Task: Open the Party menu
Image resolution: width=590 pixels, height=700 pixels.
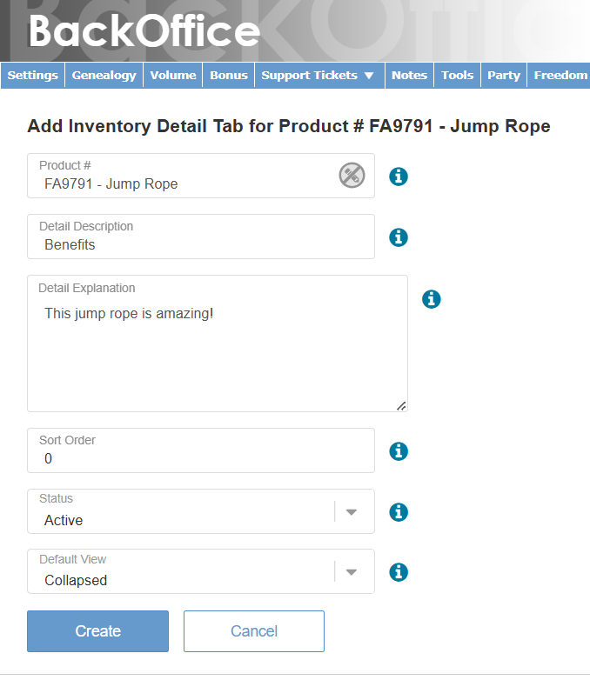Action: pos(503,75)
